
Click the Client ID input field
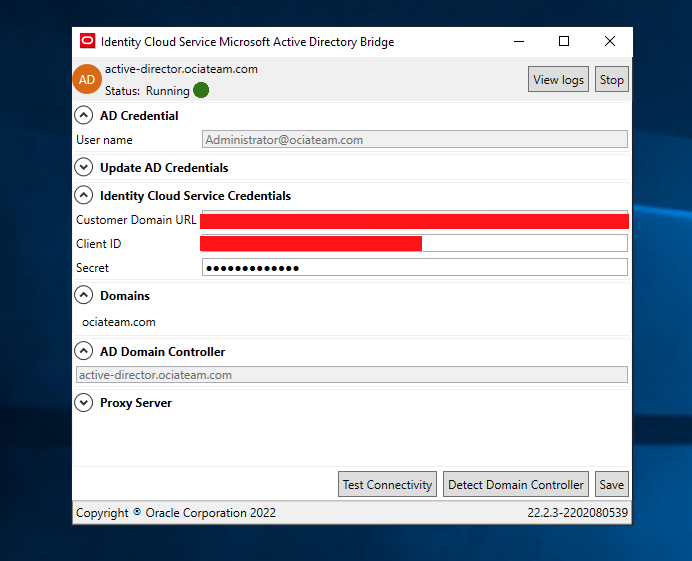[415, 243]
